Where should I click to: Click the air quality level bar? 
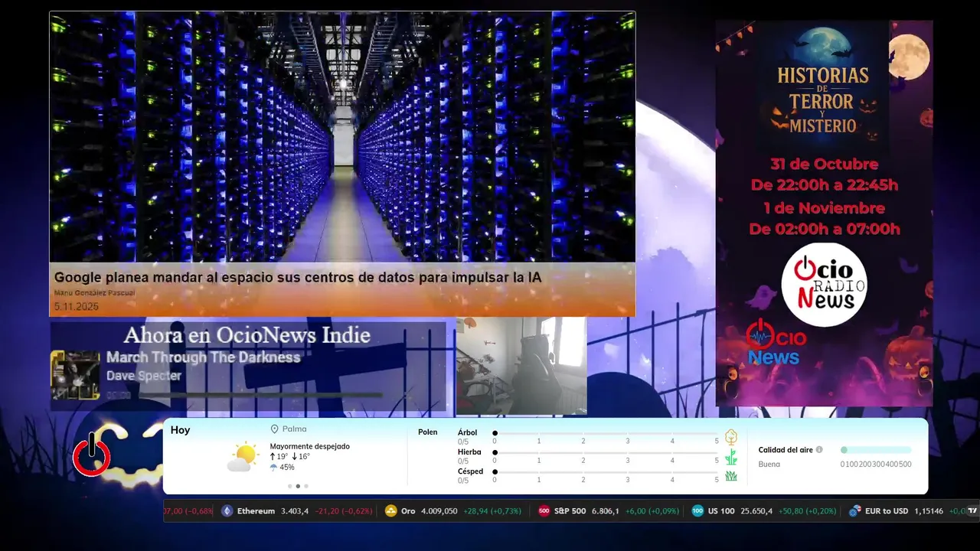pyautogui.click(x=876, y=450)
